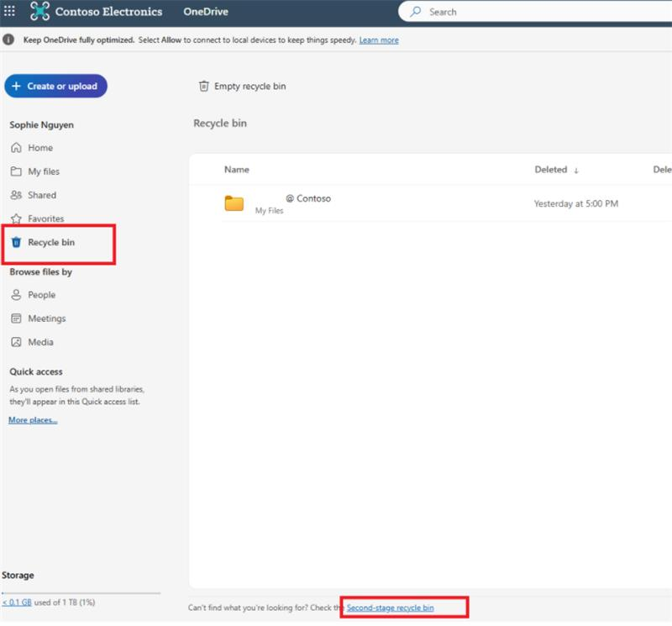Click the My files folder icon
The image size is (672, 626).
click(16, 171)
